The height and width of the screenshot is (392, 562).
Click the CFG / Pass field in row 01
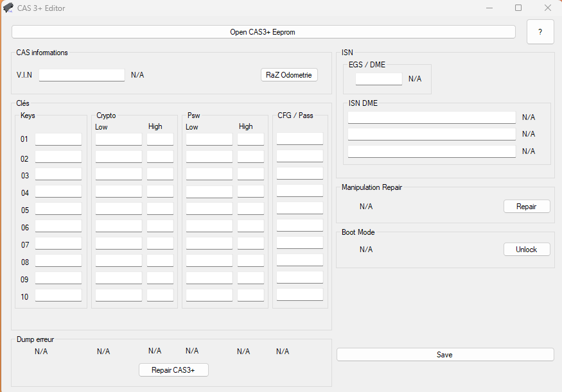[x=300, y=139]
